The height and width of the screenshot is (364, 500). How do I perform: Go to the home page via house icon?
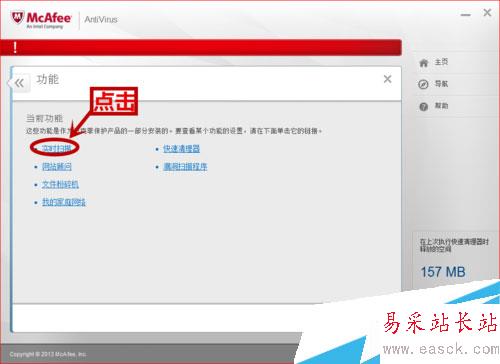[424, 63]
